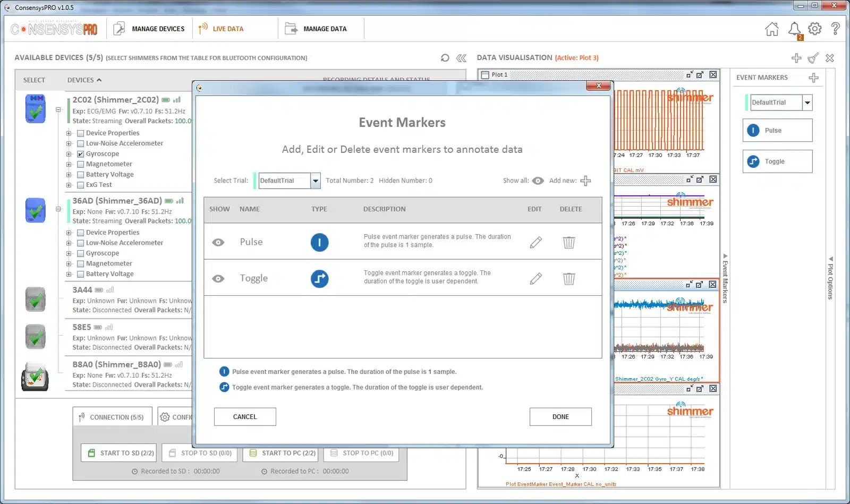
Task: Pop out Plot 1 window
Action: [x=700, y=75]
